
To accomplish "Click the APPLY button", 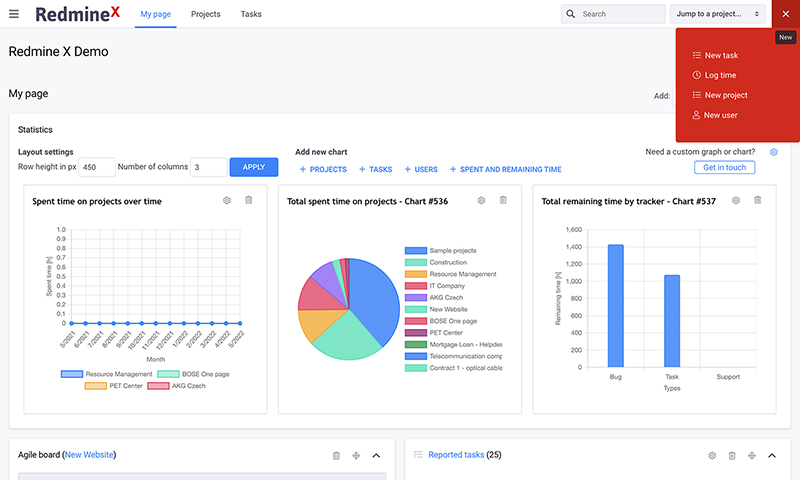I will [x=254, y=167].
